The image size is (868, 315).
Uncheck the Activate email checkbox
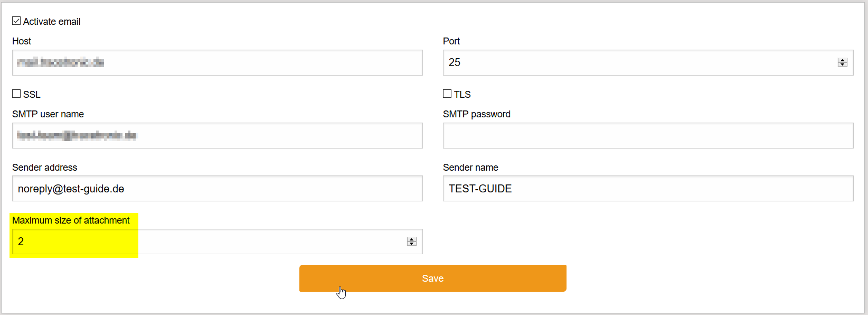coord(16,21)
